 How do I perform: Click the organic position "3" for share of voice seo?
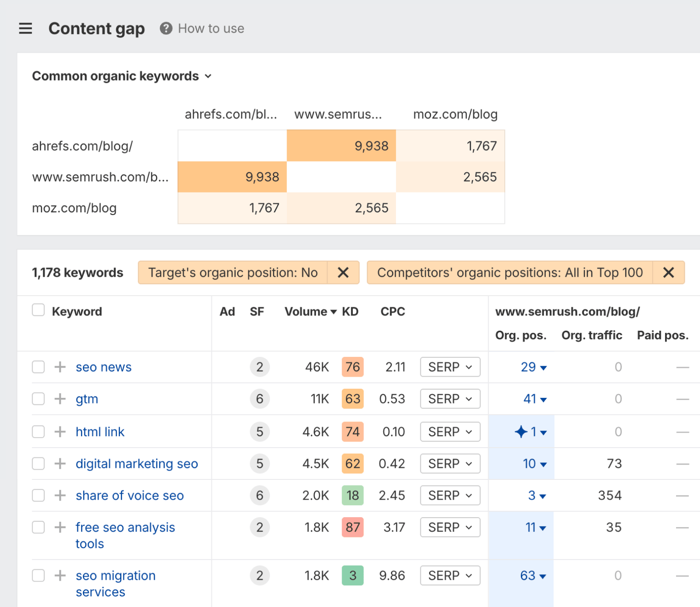coord(532,496)
